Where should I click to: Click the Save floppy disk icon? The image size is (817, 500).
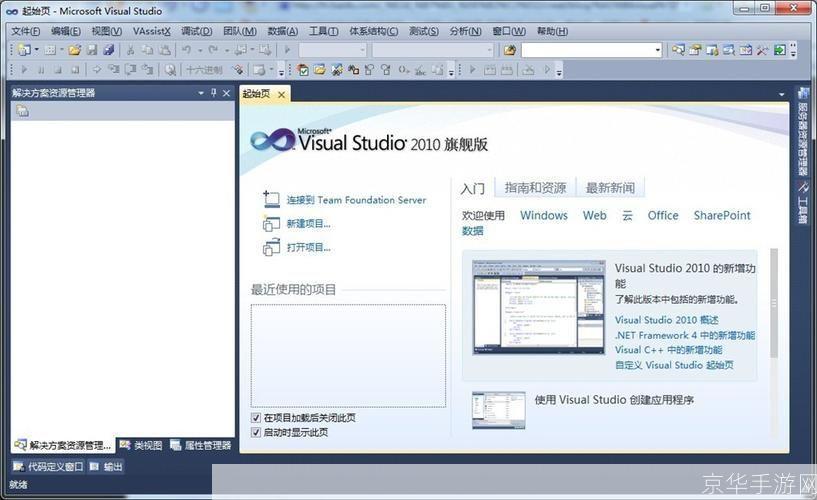point(92,50)
